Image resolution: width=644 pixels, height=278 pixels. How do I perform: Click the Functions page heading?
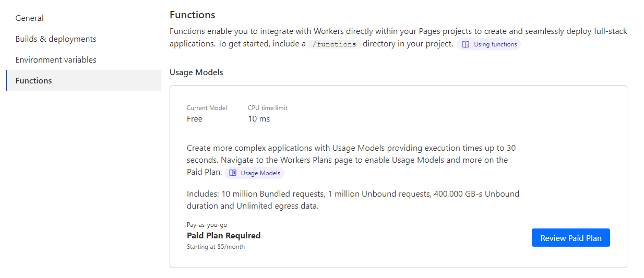192,15
